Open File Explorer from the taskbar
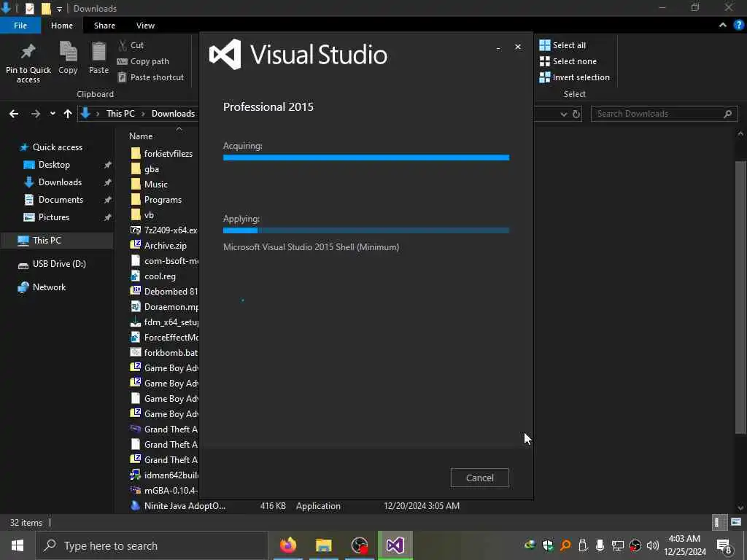This screenshot has width=747, height=560. (x=323, y=545)
